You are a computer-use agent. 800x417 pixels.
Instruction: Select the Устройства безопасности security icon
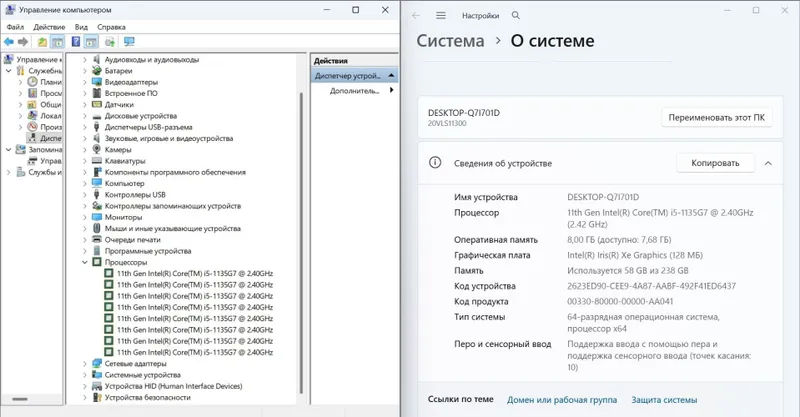(x=97, y=397)
